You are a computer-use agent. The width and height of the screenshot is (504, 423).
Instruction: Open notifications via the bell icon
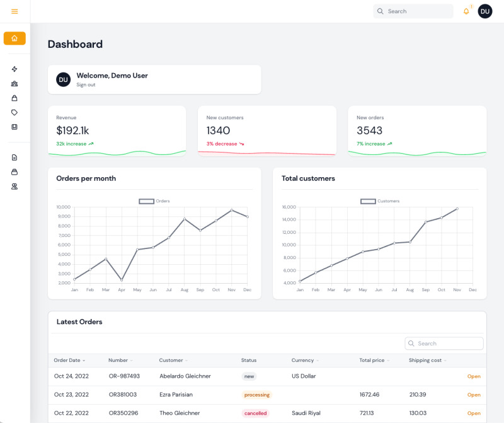tap(466, 11)
